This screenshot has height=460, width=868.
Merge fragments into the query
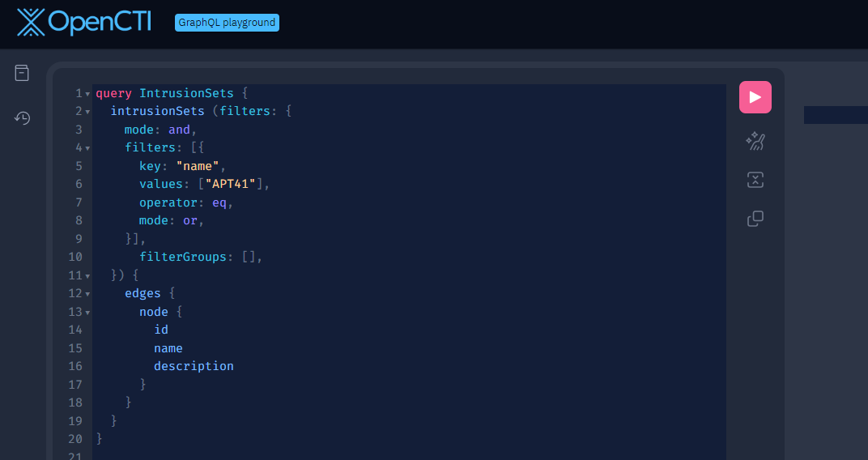click(x=755, y=180)
